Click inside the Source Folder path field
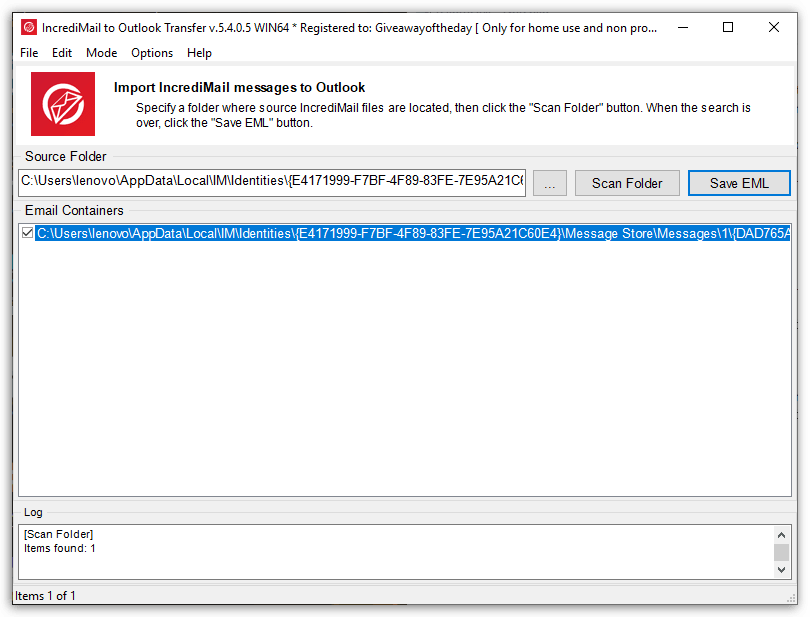810x617 pixels. [270, 183]
